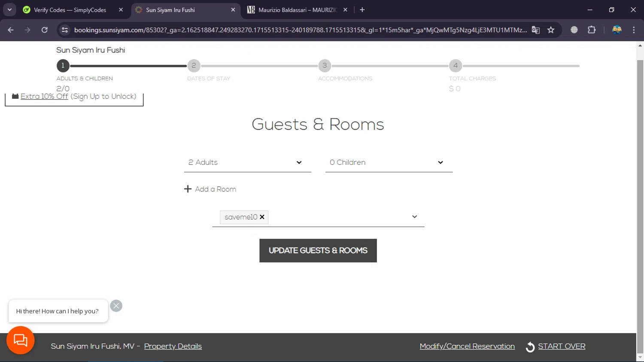Viewport: 644px width, 362px height.
Task: Go to step 1 Adults & Children
Action: click(x=63, y=66)
